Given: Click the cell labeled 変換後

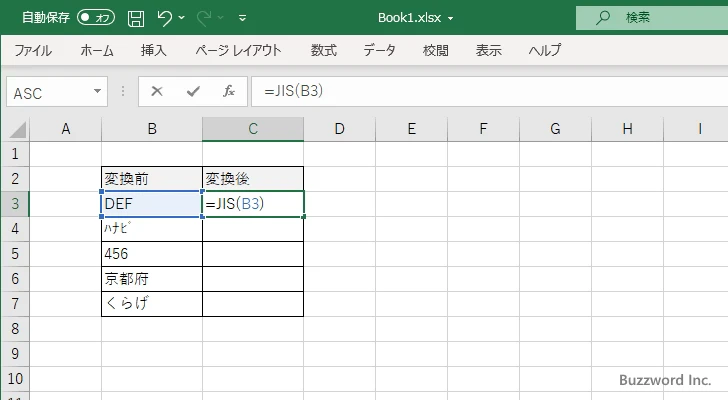Looking at the screenshot, I should 253,179.
